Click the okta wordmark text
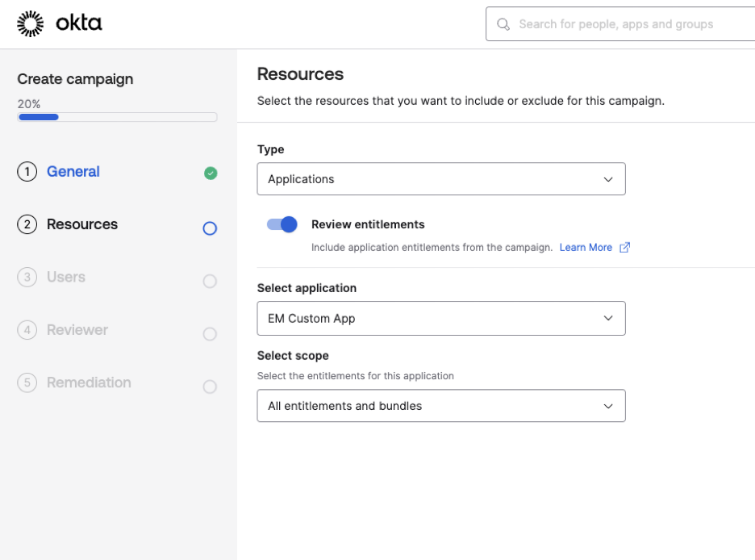Viewport: 755px width, 560px height. pos(79,23)
